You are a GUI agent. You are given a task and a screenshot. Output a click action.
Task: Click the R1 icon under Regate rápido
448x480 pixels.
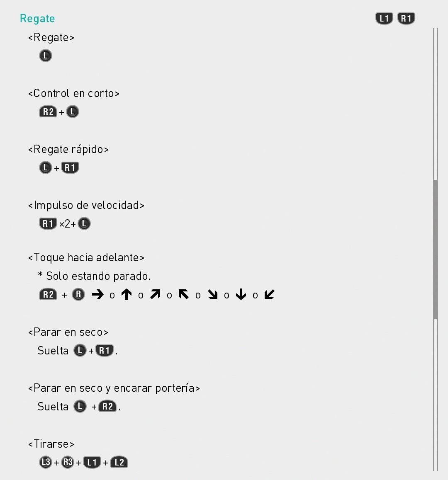[x=70, y=167]
